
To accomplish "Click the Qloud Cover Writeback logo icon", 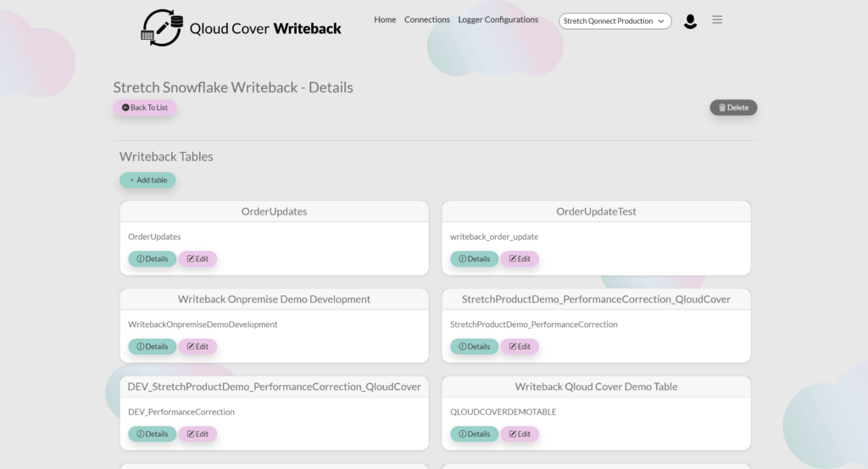I will 162,28.
